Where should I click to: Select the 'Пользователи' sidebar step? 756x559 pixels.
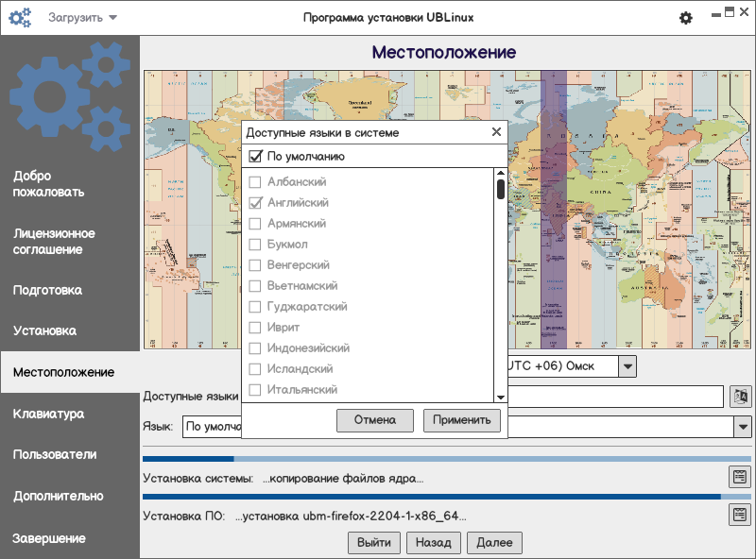[x=55, y=454]
